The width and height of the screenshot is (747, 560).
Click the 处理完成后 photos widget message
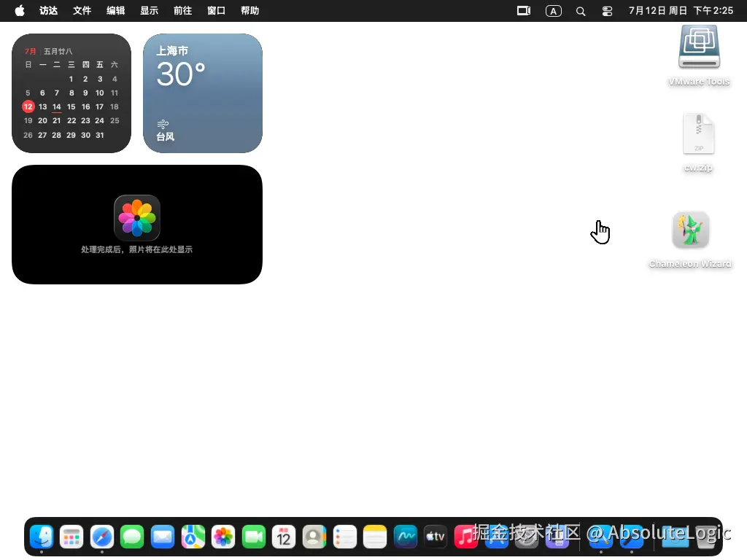pos(136,249)
